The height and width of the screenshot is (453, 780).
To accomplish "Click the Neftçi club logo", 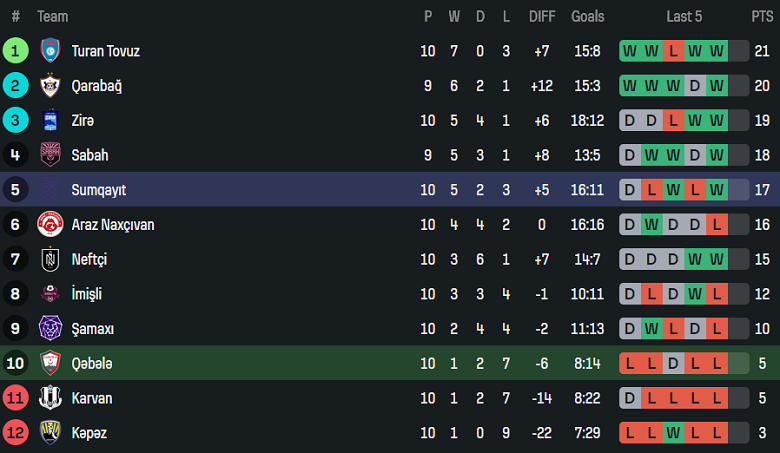I will [x=50, y=259].
